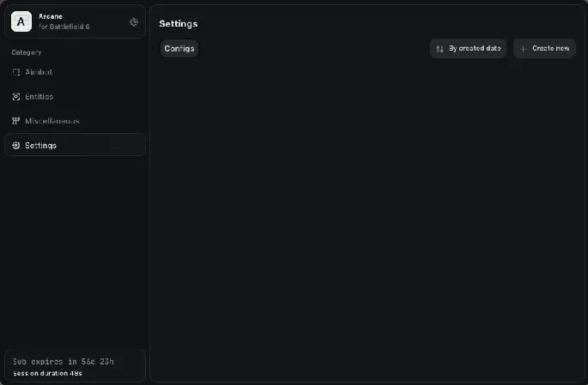588x385 pixels.
Task: Go to the Miscellaneous category
Action: pyautogui.click(x=52, y=121)
